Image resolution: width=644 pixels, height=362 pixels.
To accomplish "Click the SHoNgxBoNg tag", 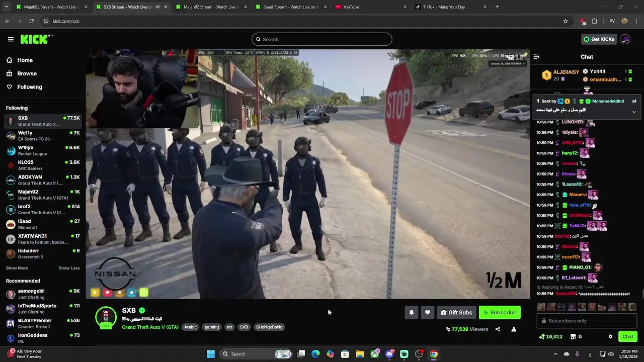I will (x=269, y=327).
